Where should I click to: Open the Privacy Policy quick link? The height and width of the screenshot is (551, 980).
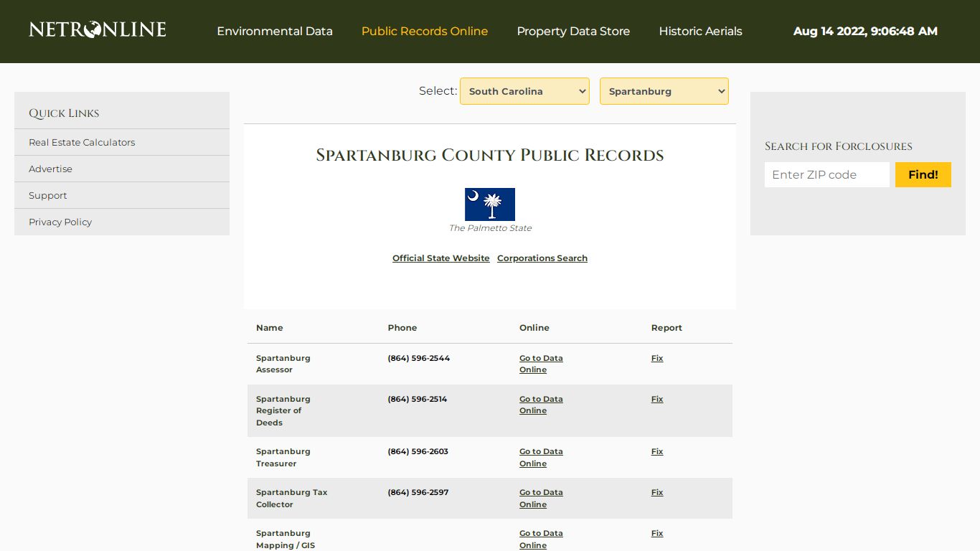point(60,222)
